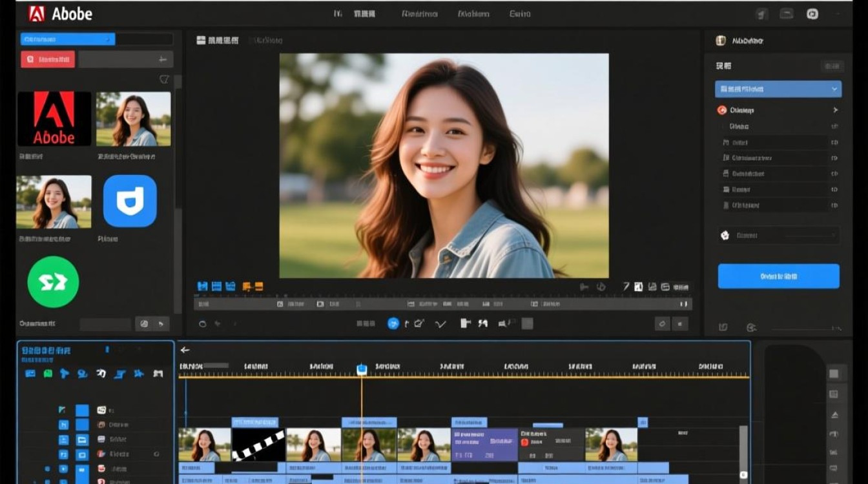Image resolution: width=868 pixels, height=484 pixels.
Task: Click the filter funnel icon above the media thumbnails
Action: point(164,79)
